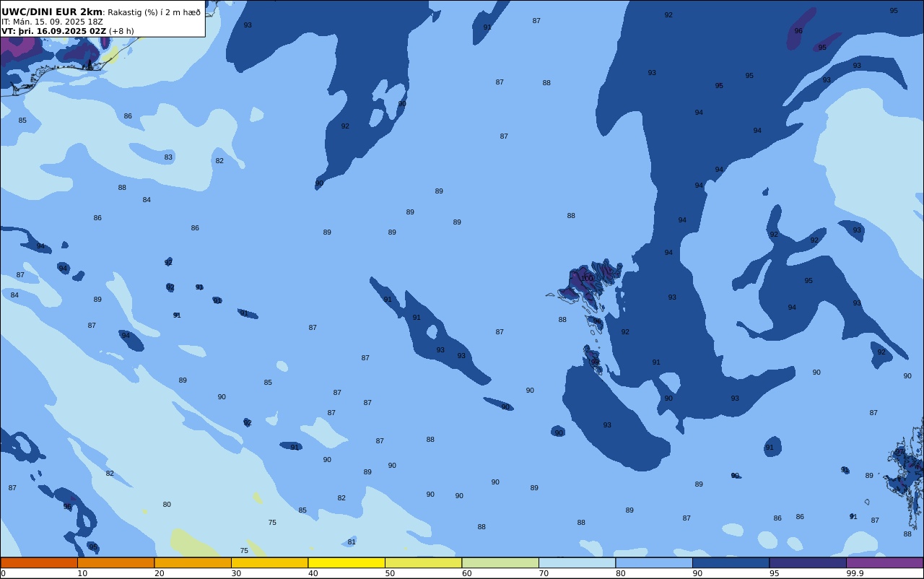Select the 40–50 bright yellow legend swatch

pyautogui.click(x=346, y=562)
